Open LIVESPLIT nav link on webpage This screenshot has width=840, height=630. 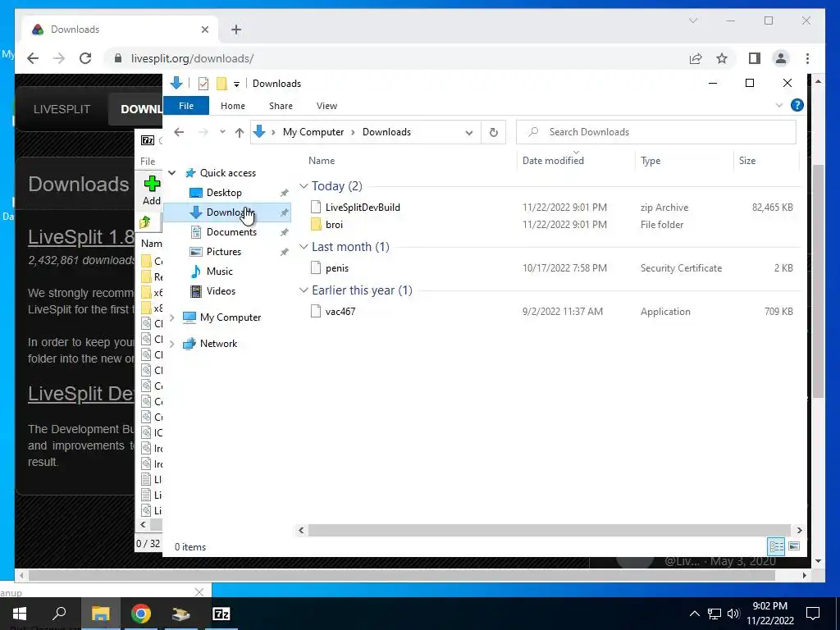pos(62,109)
